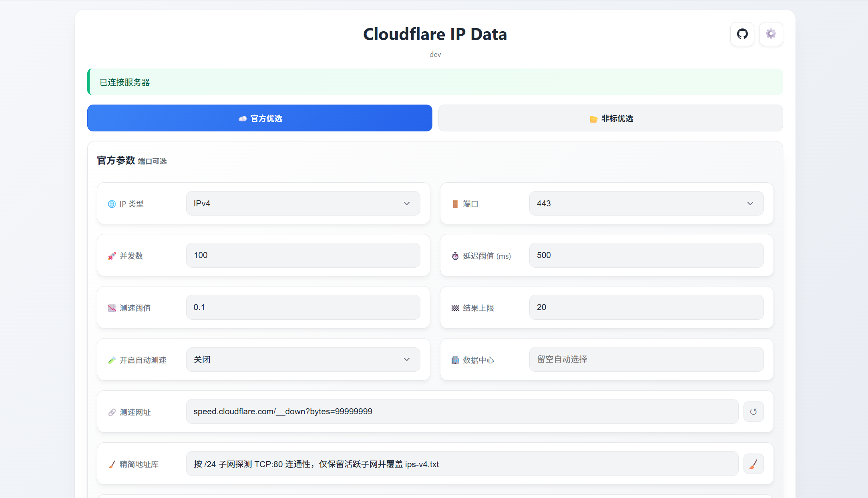868x498 pixels.
Task: Click the 精简地址库 description text box
Action: point(462,464)
